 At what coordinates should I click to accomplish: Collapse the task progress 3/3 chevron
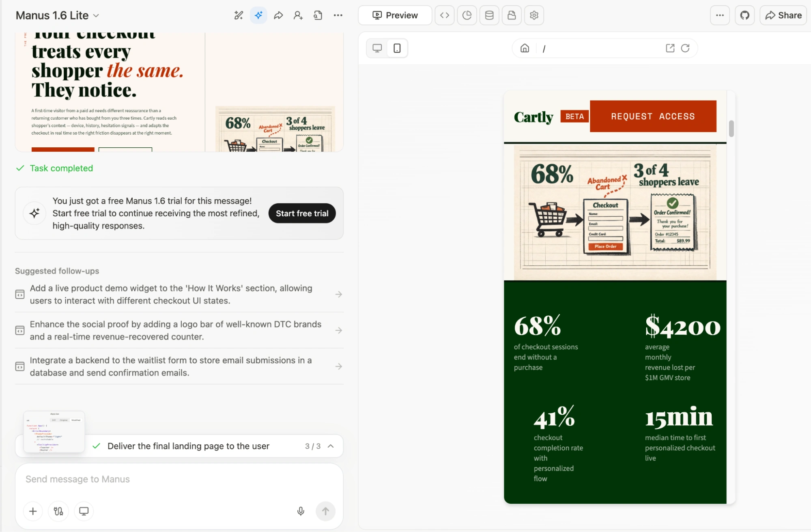click(x=331, y=446)
